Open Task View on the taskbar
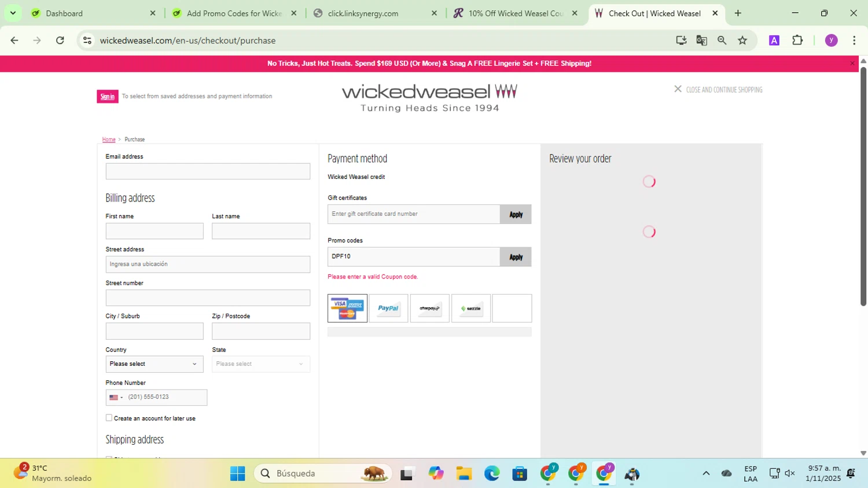The width and height of the screenshot is (868, 488). 407,474
